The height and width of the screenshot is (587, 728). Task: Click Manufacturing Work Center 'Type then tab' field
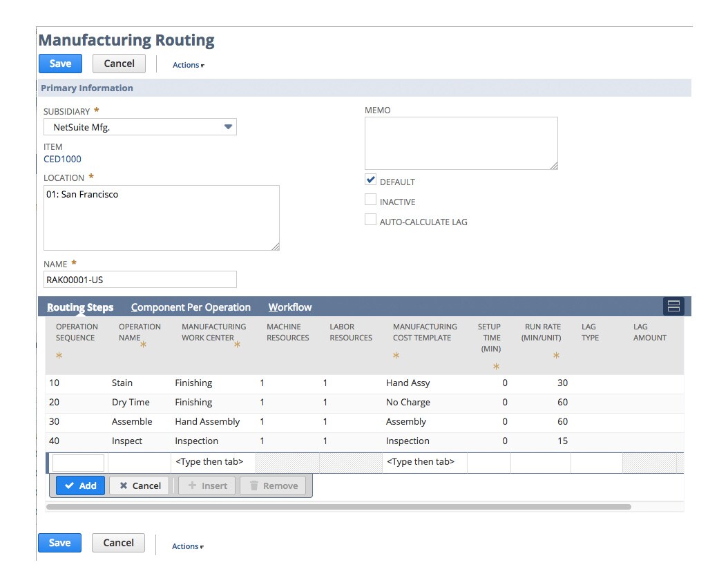(x=213, y=462)
